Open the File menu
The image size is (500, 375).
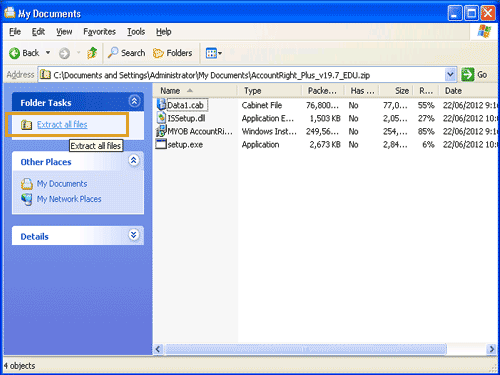(15, 32)
